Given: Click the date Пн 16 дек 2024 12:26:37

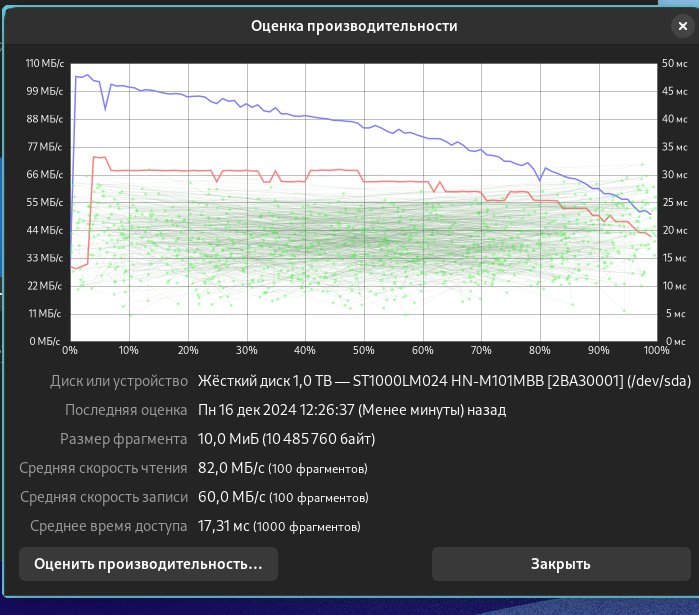Looking at the screenshot, I should tap(276, 410).
